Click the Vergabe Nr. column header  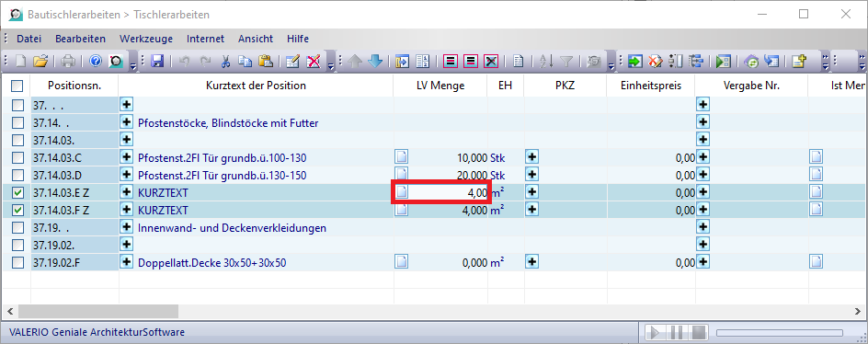752,86
